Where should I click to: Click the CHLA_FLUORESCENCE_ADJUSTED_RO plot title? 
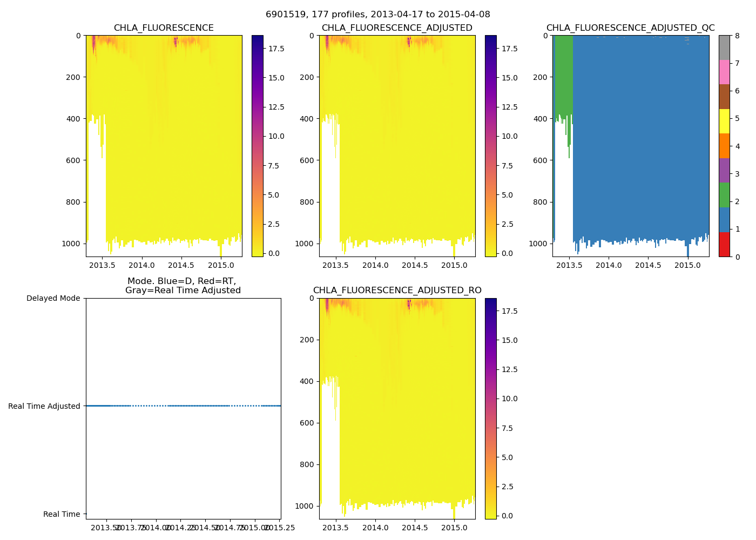coord(397,291)
